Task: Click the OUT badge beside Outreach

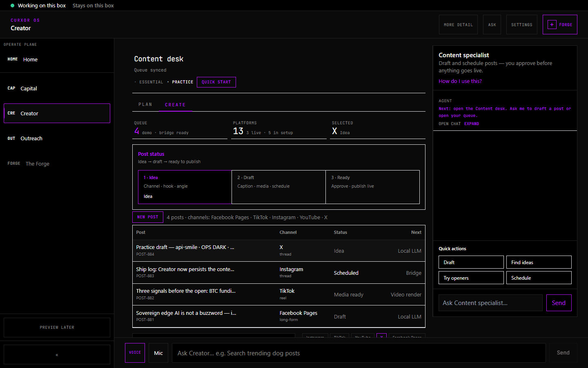Action: tap(11, 139)
